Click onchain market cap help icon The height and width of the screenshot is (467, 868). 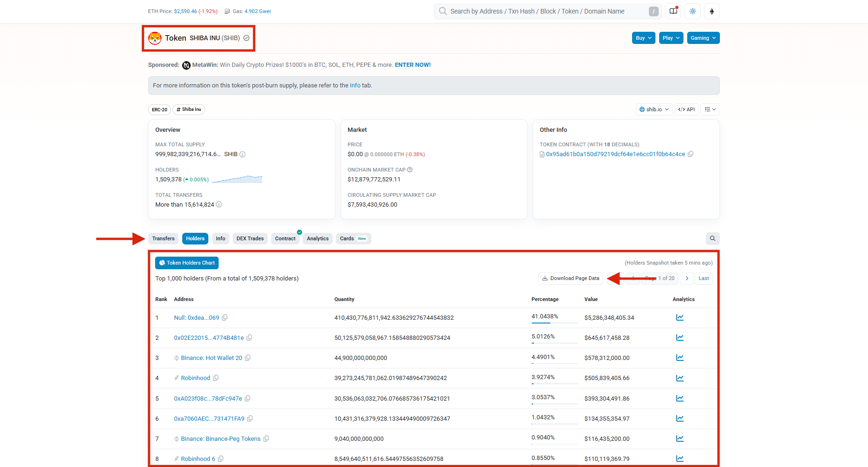click(x=410, y=170)
